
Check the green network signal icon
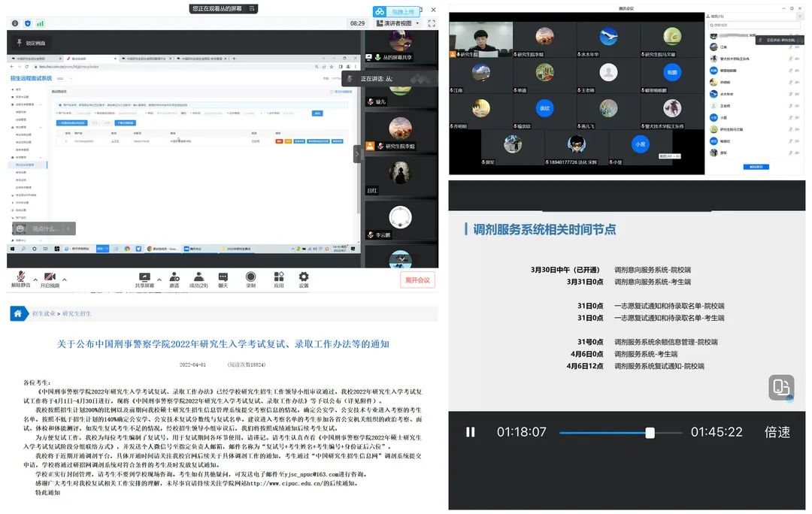click(x=41, y=23)
